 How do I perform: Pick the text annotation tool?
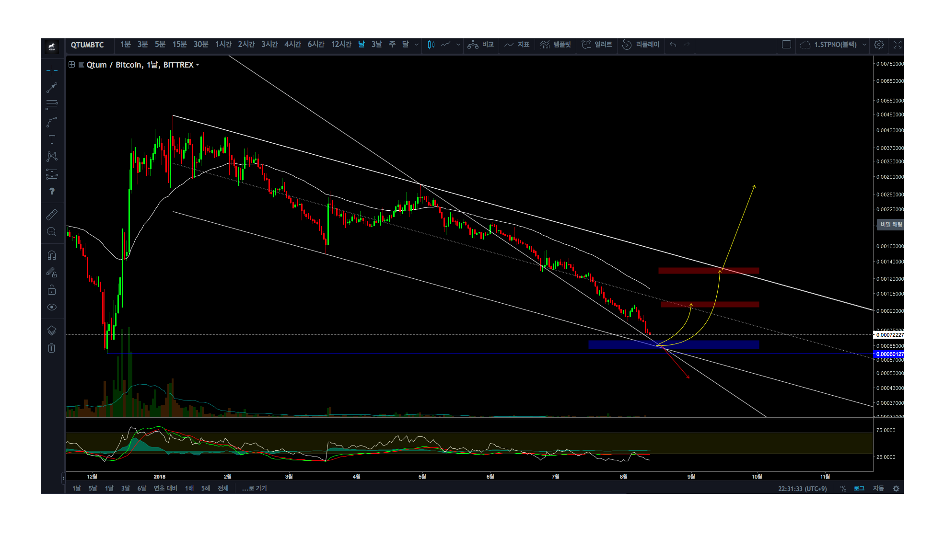[x=52, y=139]
